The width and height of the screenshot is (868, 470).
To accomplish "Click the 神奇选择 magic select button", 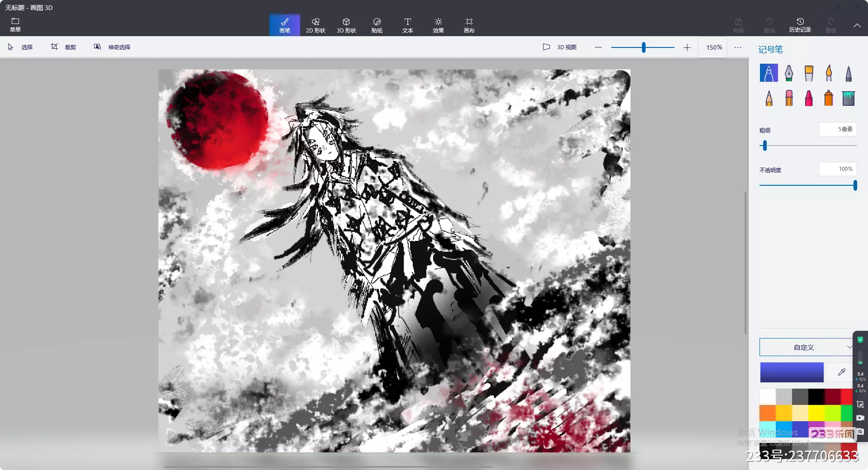I will pos(112,47).
